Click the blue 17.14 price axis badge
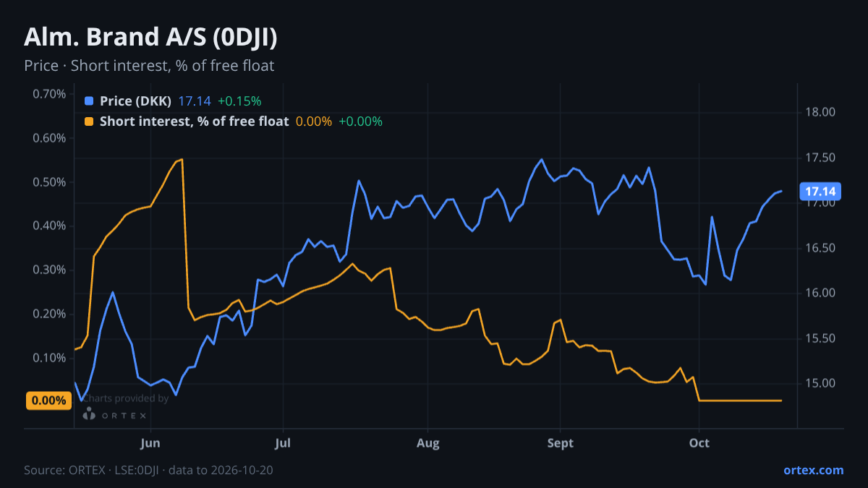The image size is (868, 488). point(820,192)
